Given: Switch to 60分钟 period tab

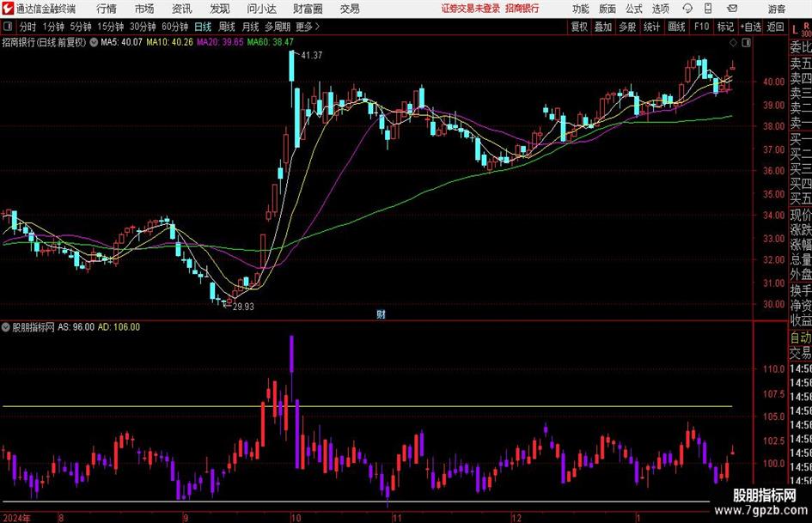Looking at the screenshot, I should coord(174,27).
